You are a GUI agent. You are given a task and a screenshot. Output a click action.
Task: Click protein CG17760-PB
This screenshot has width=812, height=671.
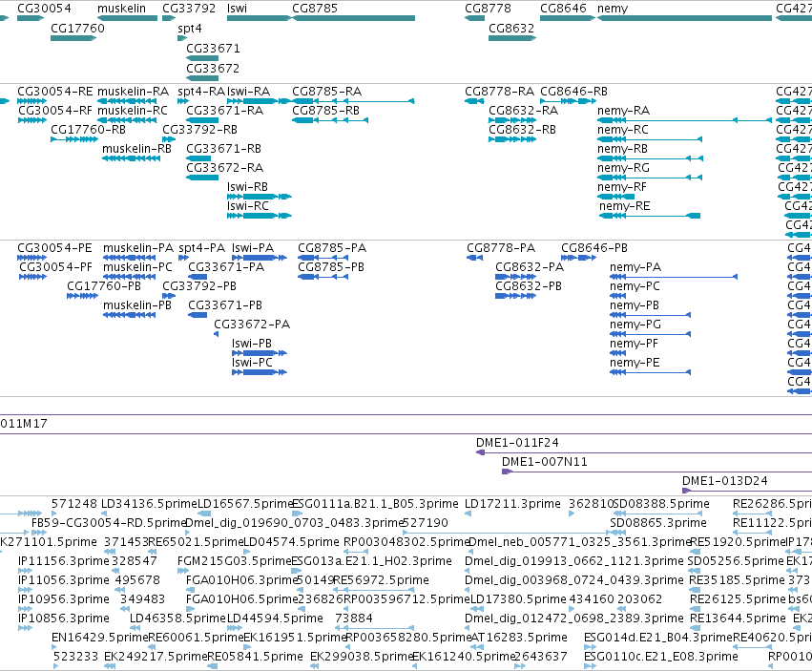point(104,286)
